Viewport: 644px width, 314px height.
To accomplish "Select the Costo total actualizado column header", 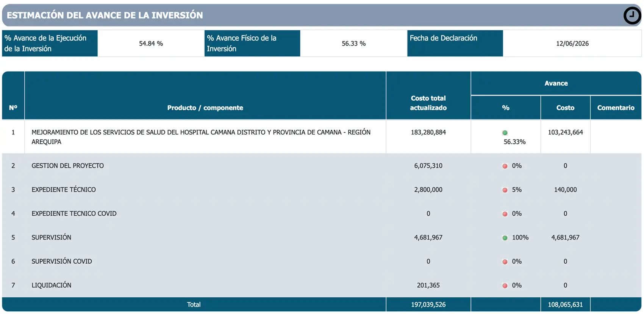I will (x=428, y=103).
